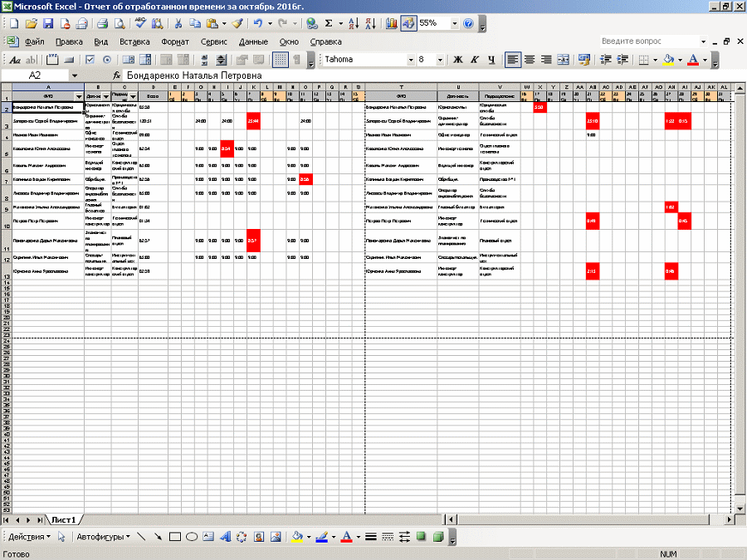Image resolution: width=747 pixels, height=560 pixels.
Task: Open the zoom percentage dropdown
Action: point(455,23)
